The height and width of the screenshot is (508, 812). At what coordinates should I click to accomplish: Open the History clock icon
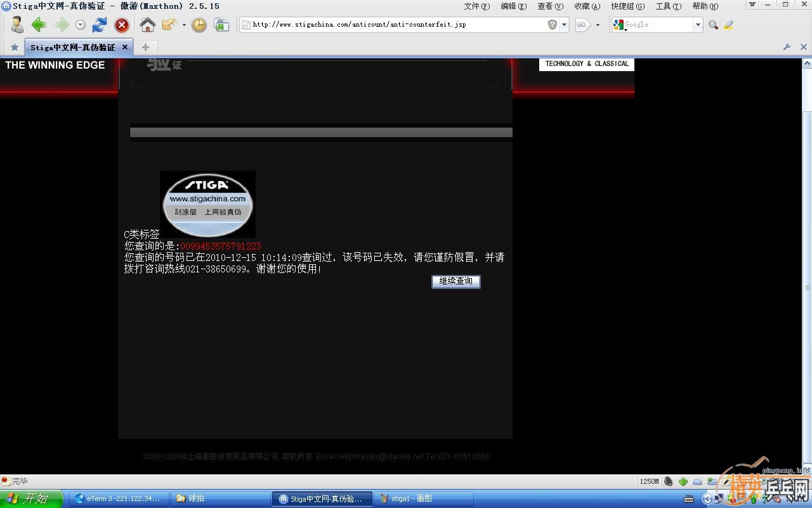click(x=199, y=25)
